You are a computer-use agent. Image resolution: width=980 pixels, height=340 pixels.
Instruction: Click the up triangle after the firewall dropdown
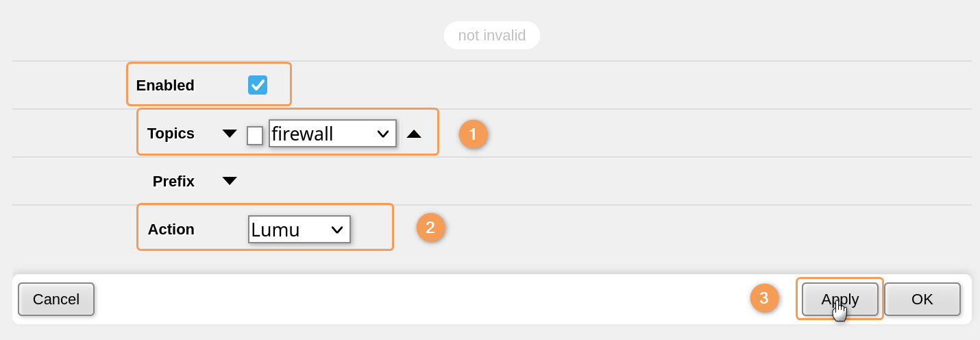click(x=414, y=134)
